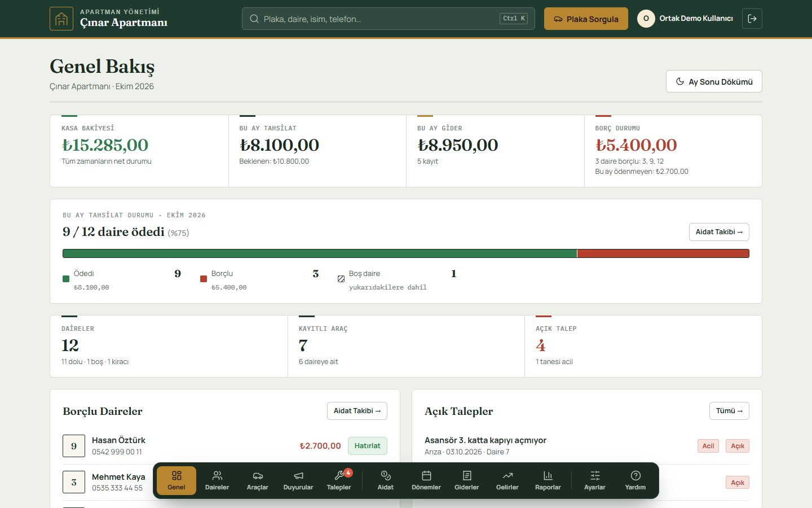Click Aidat Takibi in Borçlu Daireler card

(x=357, y=411)
